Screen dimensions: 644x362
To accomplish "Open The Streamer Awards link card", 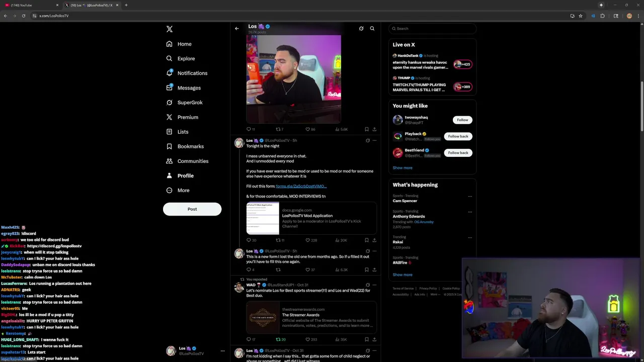I will pyautogui.click(x=311, y=317).
